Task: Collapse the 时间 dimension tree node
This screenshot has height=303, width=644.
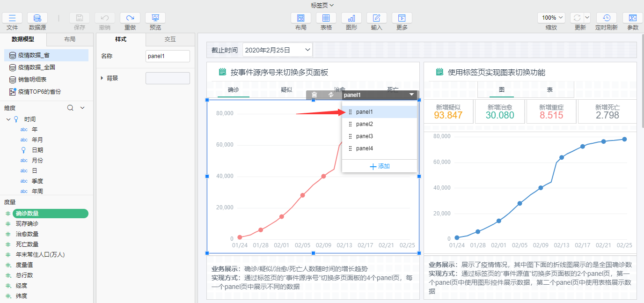Action: pyautogui.click(x=8, y=119)
